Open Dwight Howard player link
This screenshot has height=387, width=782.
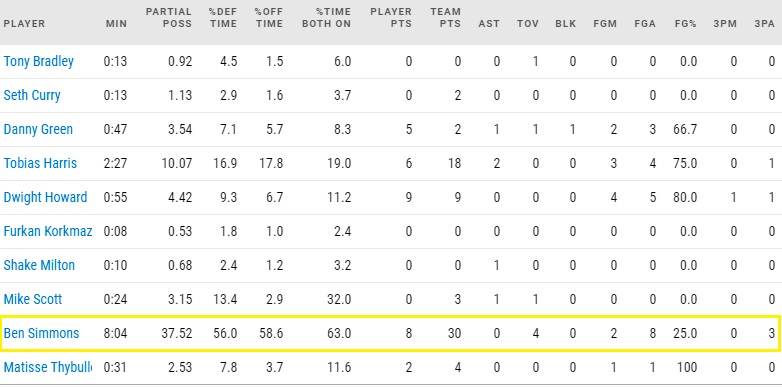coord(45,197)
